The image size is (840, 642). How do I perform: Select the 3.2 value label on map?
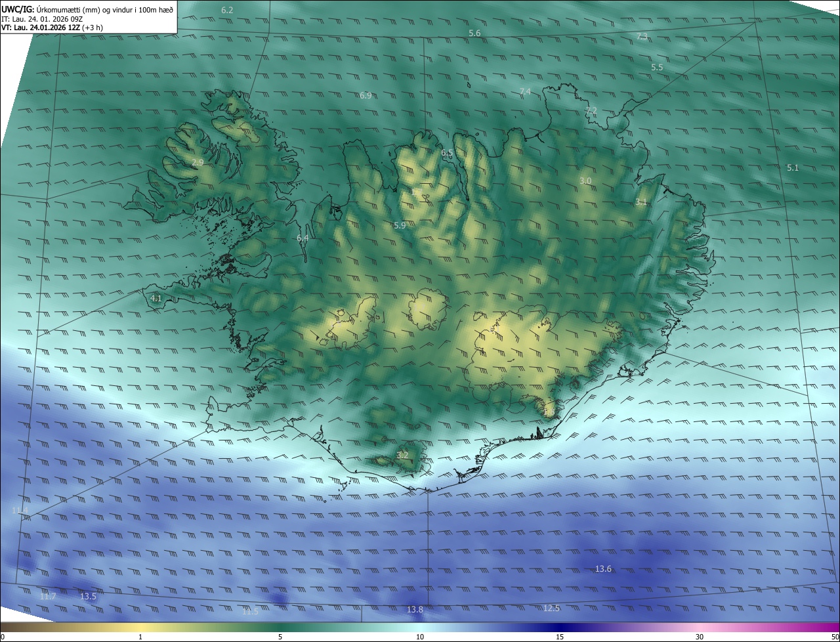click(402, 455)
